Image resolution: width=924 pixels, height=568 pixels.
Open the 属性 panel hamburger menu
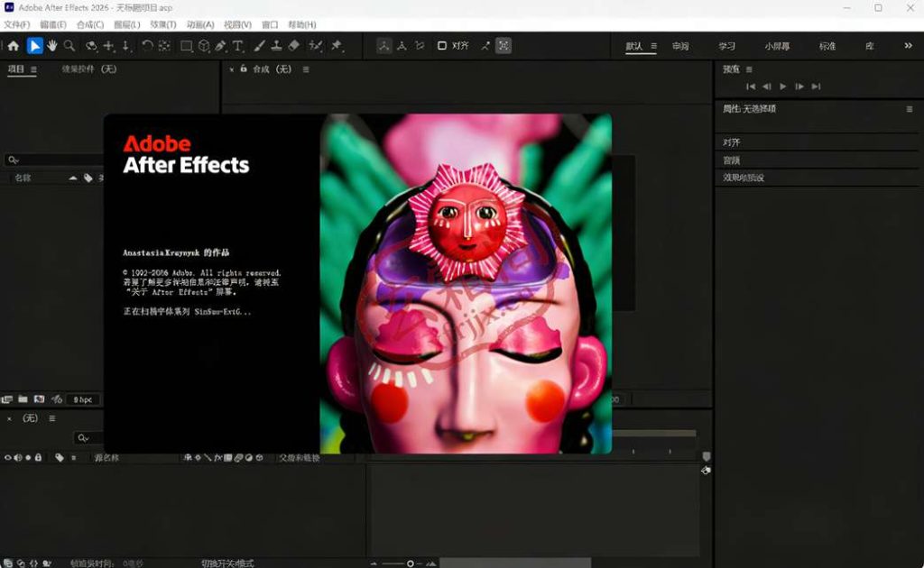pyautogui.click(x=910, y=109)
